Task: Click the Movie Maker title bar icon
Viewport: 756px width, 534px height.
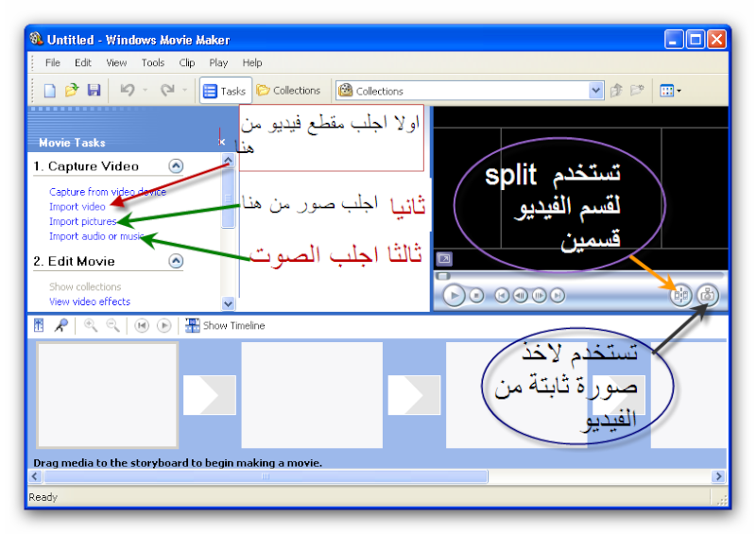Action: [36, 39]
